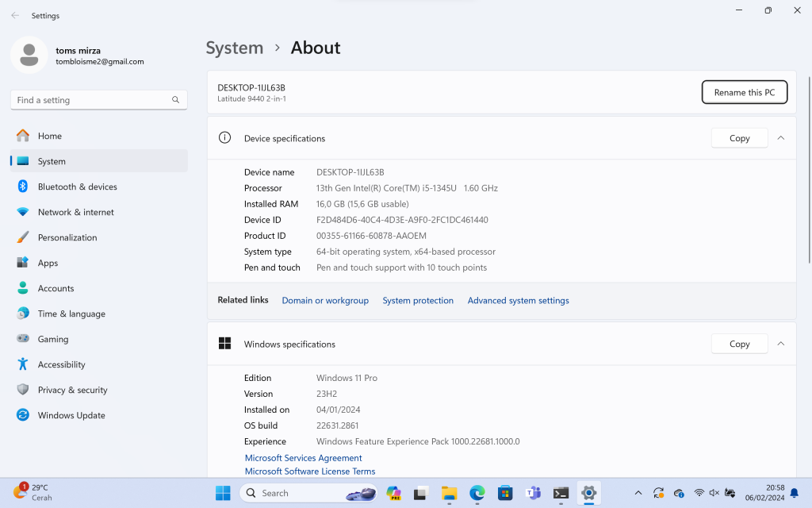This screenshot has width=812, height=508.
Task: Click the vertical scrollbar of the About page
Action: (x=809, y=170)
